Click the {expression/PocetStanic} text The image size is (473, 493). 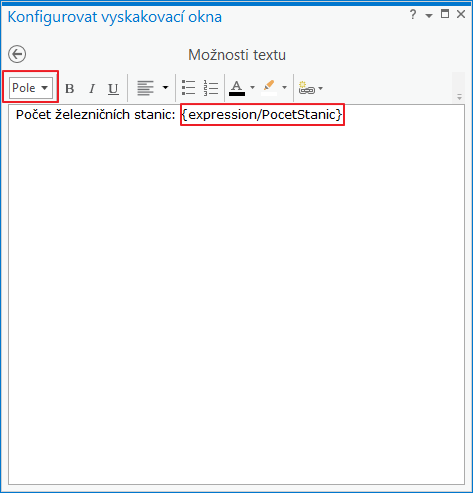(262, 115)
